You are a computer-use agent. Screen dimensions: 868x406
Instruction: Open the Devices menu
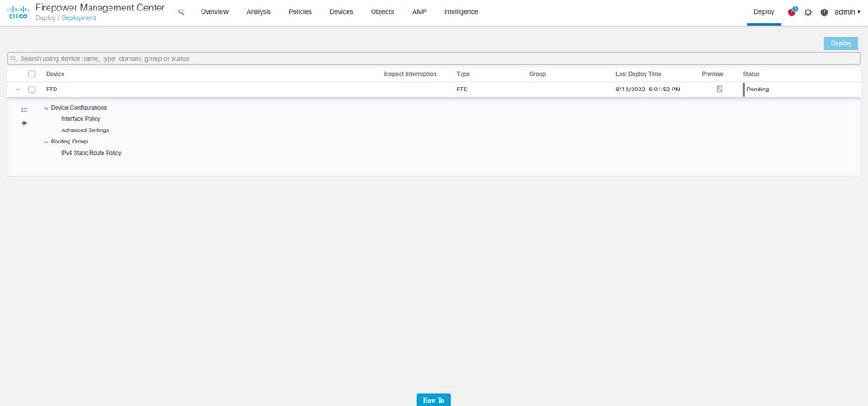pyautogui.click(x=341, y=11)
